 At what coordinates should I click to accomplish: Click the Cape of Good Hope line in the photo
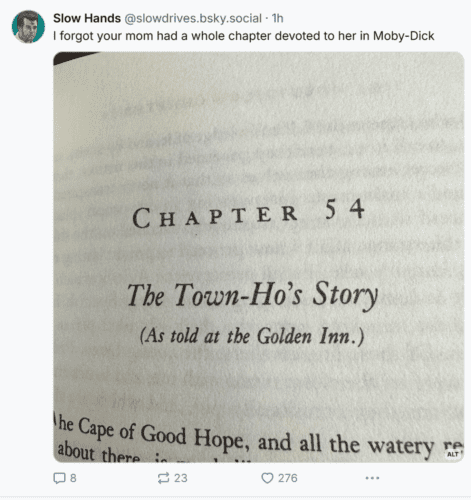[x=260, y=437]
